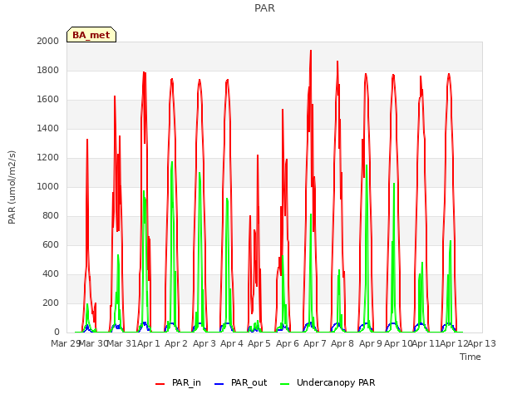Click the BA_met annotation box

[91, 35]
